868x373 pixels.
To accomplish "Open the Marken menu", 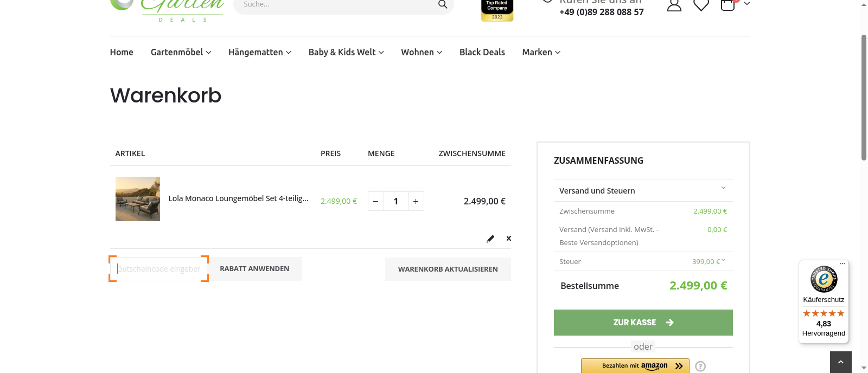I will point(541,52).
